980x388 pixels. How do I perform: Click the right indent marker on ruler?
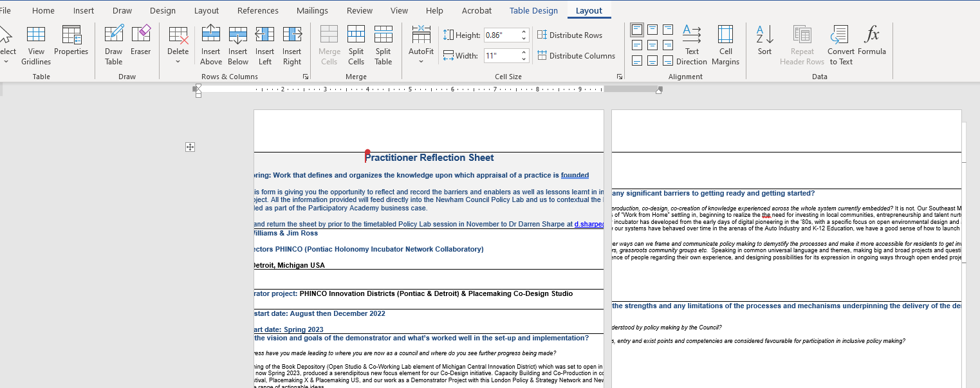pyautogui.click(x=658, y=90)
